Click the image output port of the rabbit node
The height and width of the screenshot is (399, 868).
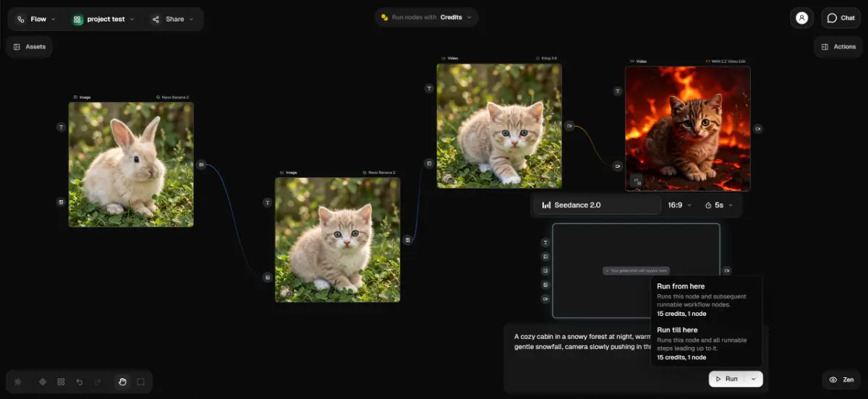click(201, 165)
